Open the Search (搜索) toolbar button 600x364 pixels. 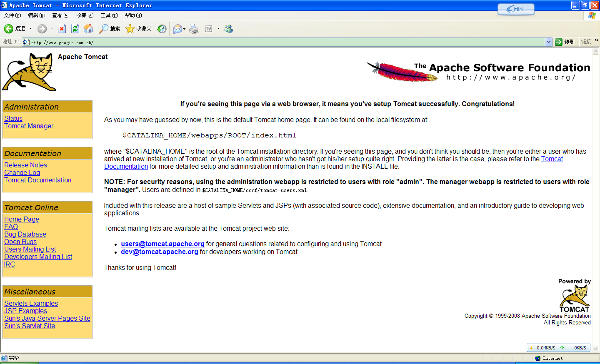tap(110, 29)
